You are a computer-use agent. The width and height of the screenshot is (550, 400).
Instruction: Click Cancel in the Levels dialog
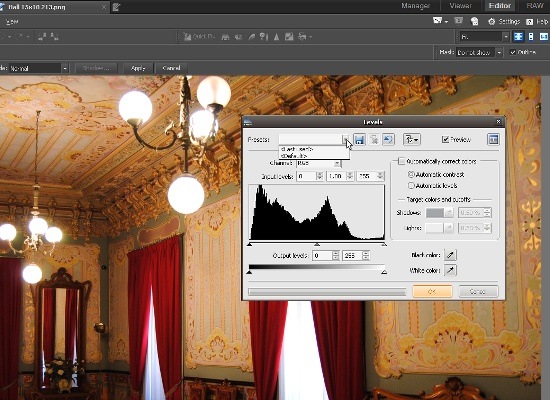coord(478,291)
